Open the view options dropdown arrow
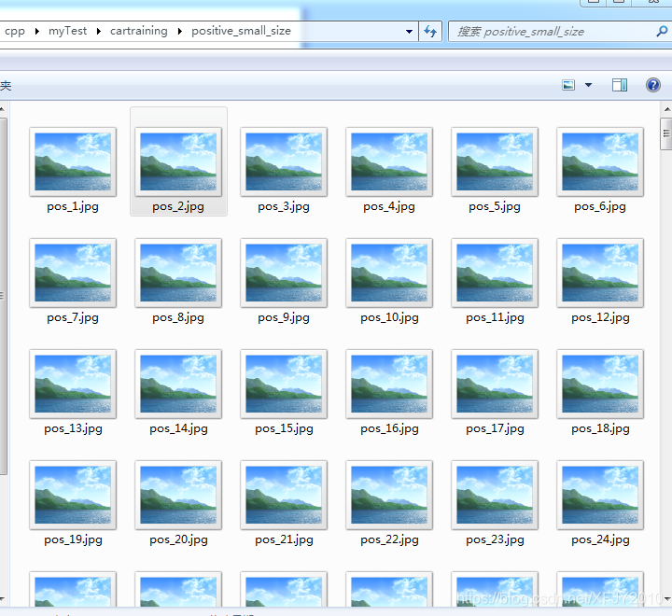 [x=588, y=85]
